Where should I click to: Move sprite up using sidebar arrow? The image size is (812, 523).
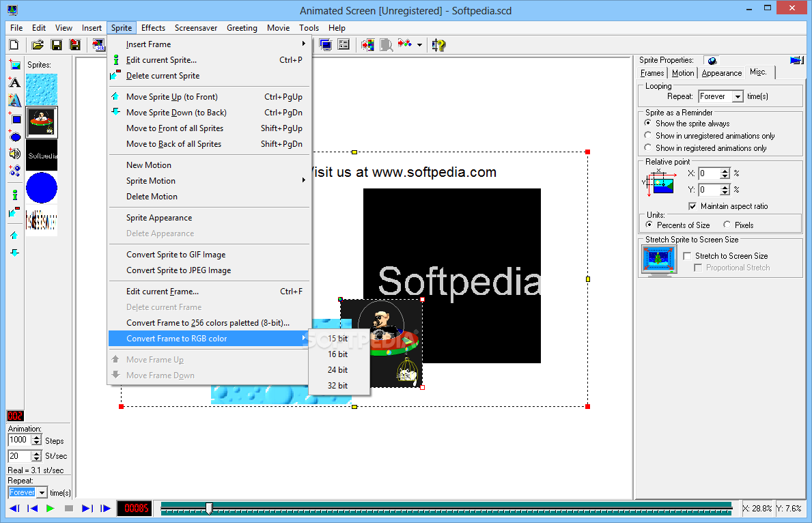(x=14, y=236)
